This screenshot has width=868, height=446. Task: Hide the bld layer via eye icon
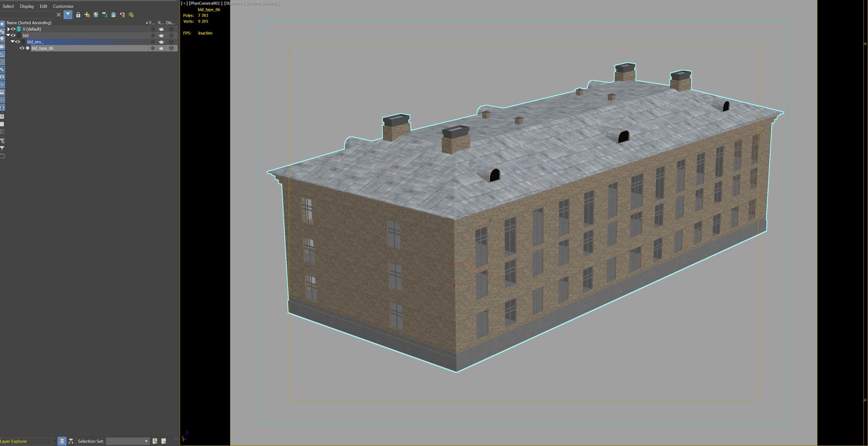[13, 35]
